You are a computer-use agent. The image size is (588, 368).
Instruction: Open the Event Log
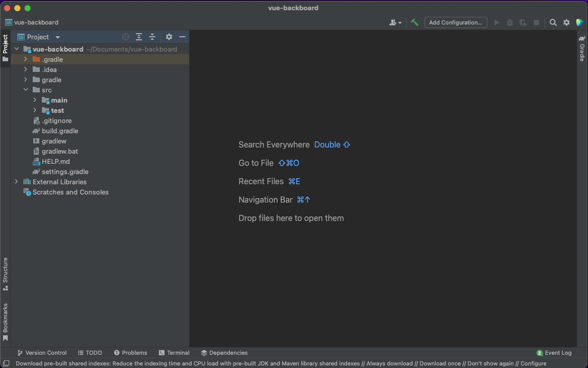coord(554,353)
